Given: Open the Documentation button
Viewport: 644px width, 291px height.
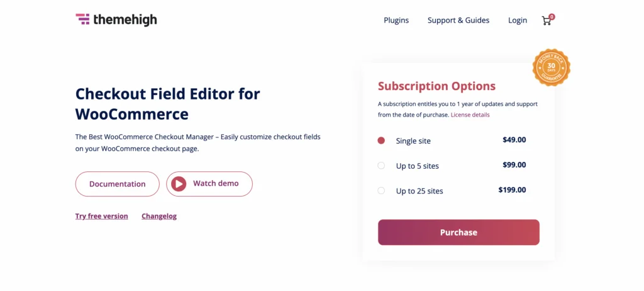Looking at the screenshot, I should (x=118, y=183).
